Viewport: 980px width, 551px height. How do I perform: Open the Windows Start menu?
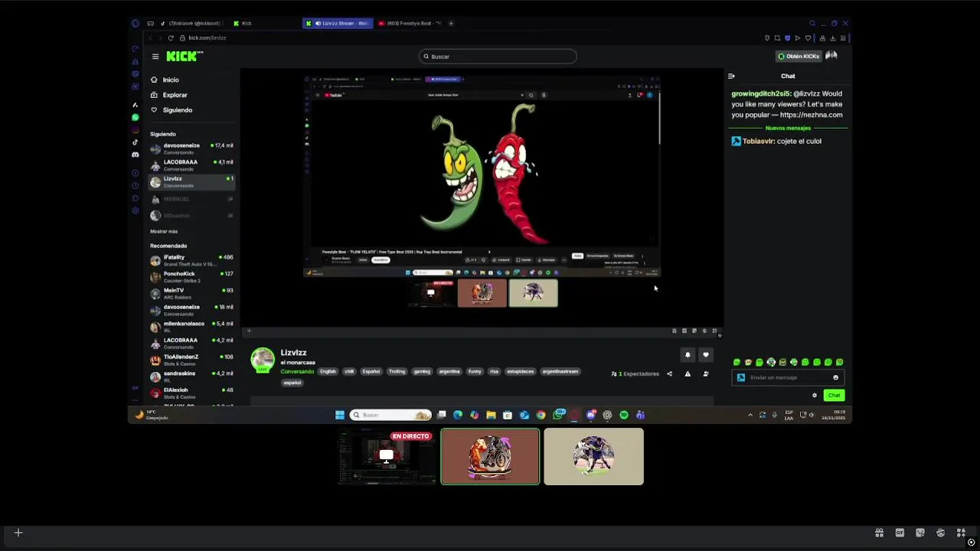coord(340,415)
